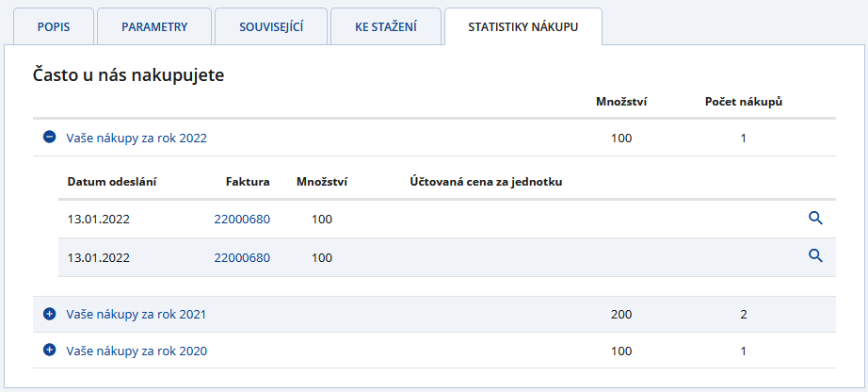Collapse the 2022 purchases minus icon
The image size is (868, 392).
tap(50, 138)
